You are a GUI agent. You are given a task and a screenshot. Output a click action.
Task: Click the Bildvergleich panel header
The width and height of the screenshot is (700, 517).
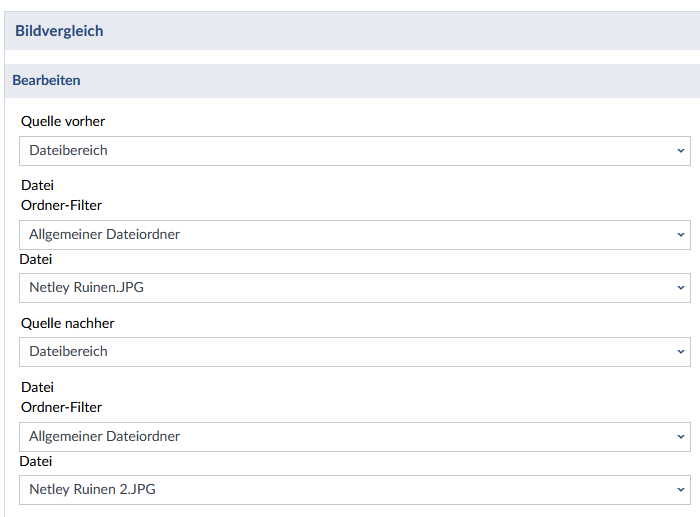tap(59, 31)
